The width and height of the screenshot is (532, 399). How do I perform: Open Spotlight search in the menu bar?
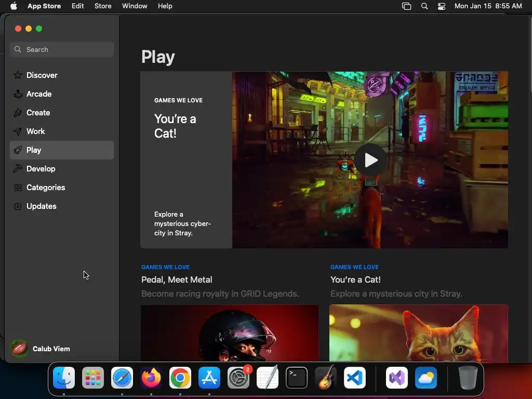click(424, 6)
